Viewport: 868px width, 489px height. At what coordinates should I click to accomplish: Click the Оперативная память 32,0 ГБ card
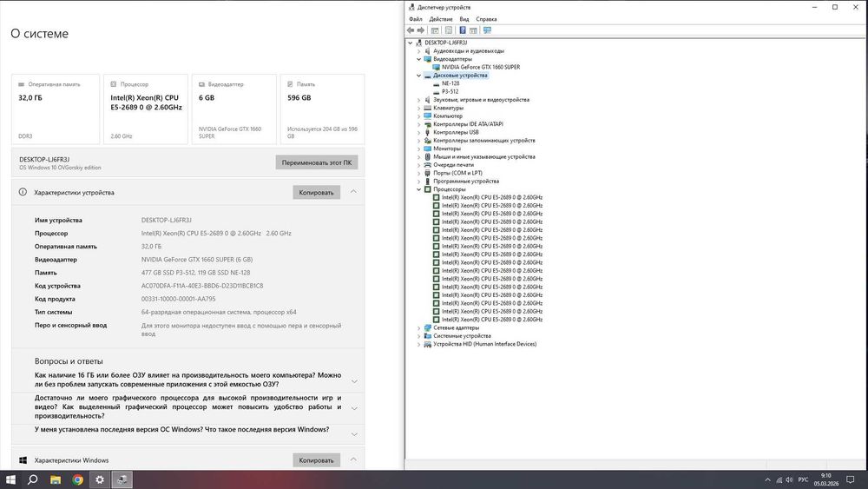pos(56,109)
